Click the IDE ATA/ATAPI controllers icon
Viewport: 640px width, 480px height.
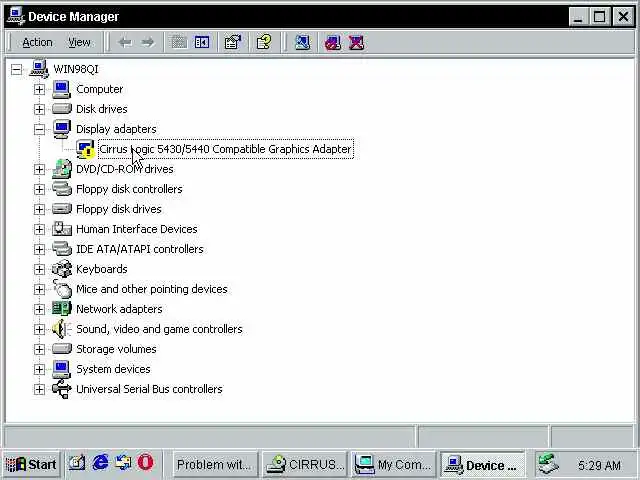pyautogui.click(x=62, y=249)
